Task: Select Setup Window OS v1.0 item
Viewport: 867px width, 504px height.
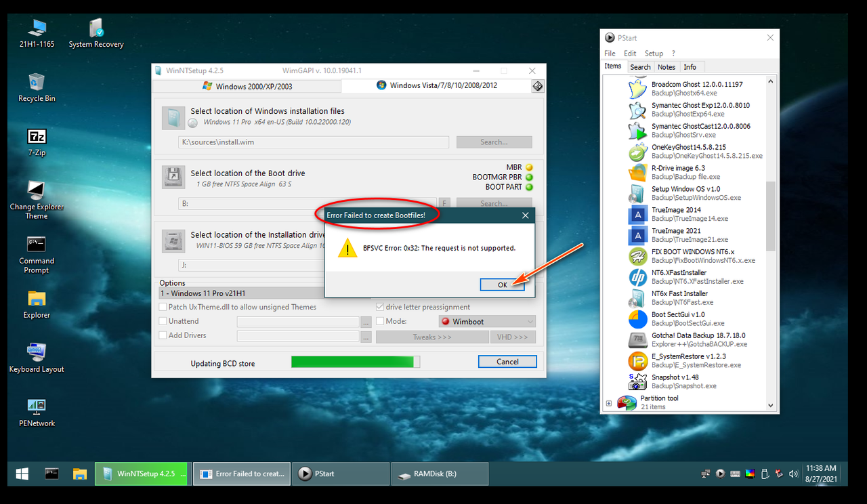Action: point(685,194)
